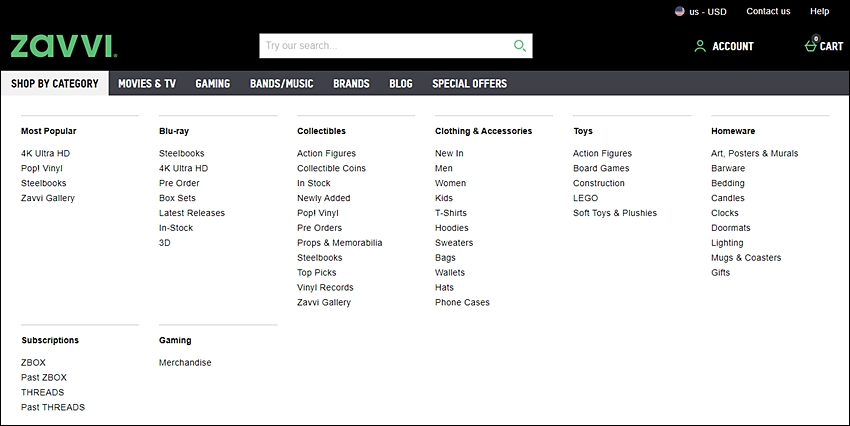850x426 pixels.
Task: Open the Merchandise link under Gaming
Action: click(x=185, y=363)
